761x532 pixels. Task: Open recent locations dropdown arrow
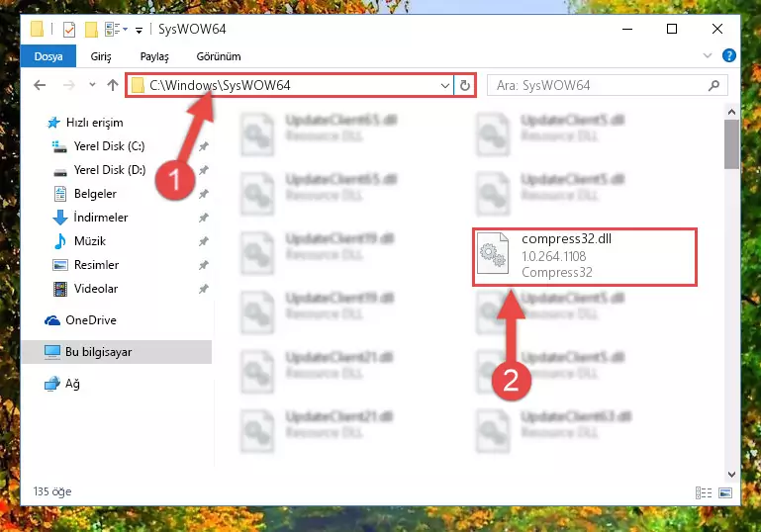[x=92, y=85]
